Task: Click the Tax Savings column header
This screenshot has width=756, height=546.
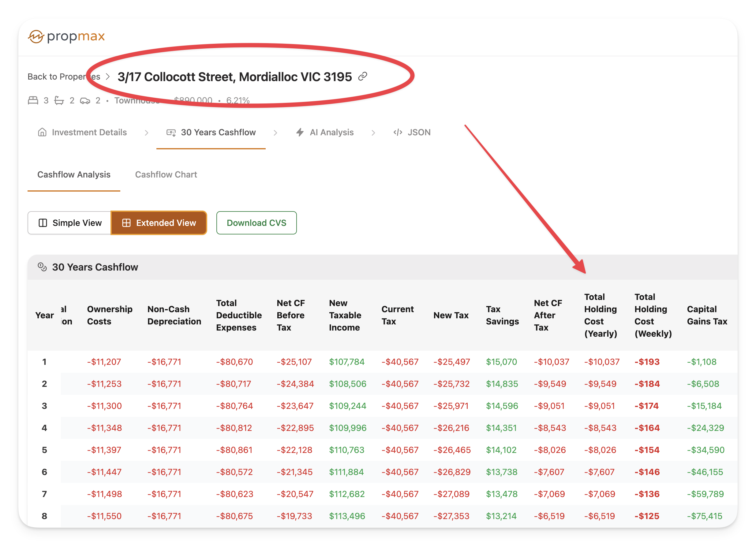Action: (502, 315)
